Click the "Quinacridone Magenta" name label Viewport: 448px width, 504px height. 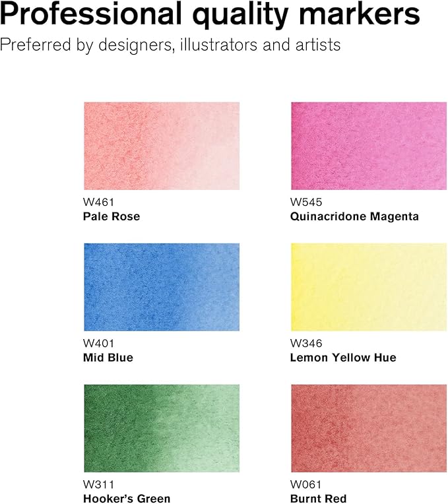click(354, 216)
